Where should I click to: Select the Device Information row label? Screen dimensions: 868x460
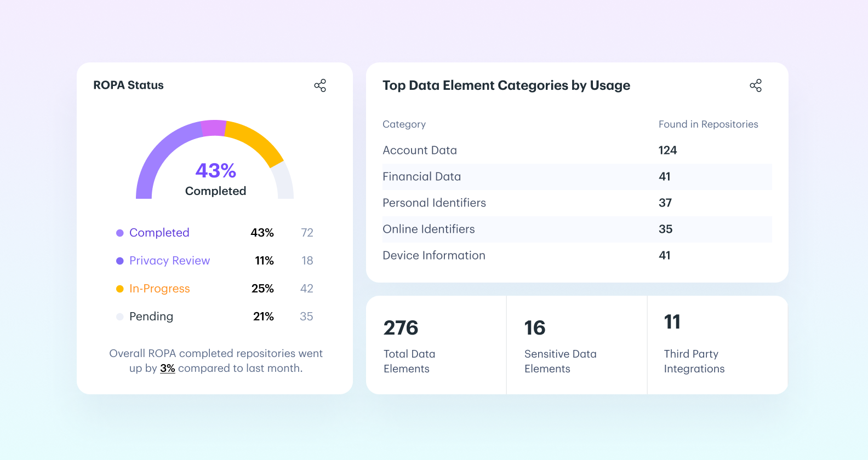tap(434, 255)
